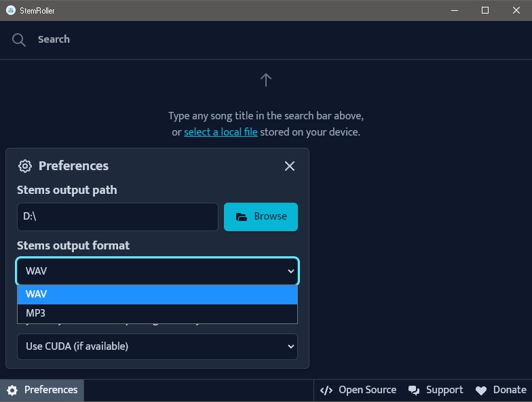Click the StemRoller app logo in title bar
Viewport: 532px width, 402px height.
[x=11, y=11]
